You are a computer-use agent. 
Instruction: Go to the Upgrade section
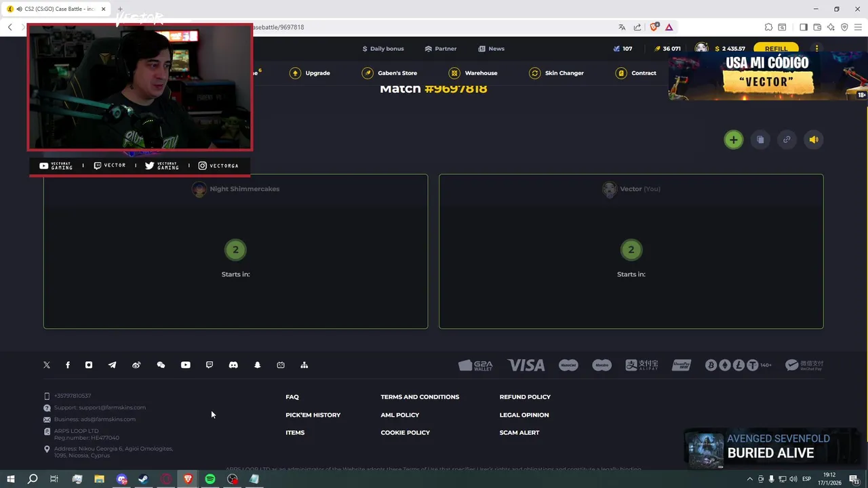coord(310,73)
